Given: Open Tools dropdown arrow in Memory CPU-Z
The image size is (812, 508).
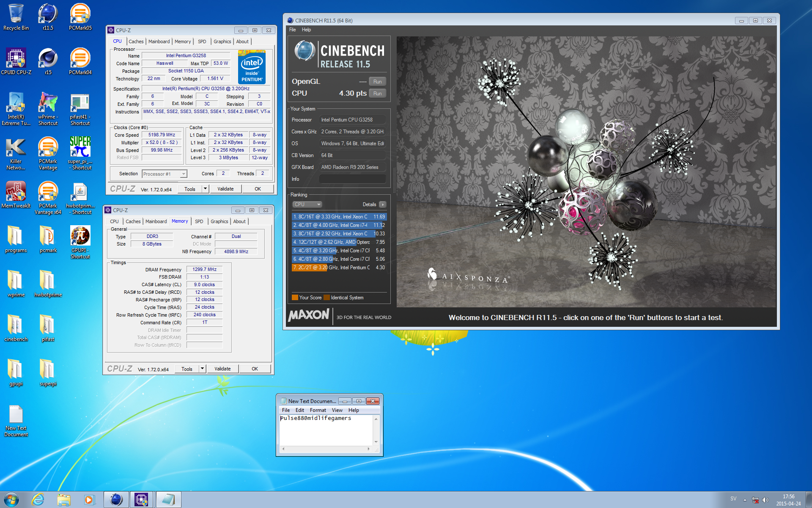Looking at the screenshot, I should click(203, 369).
